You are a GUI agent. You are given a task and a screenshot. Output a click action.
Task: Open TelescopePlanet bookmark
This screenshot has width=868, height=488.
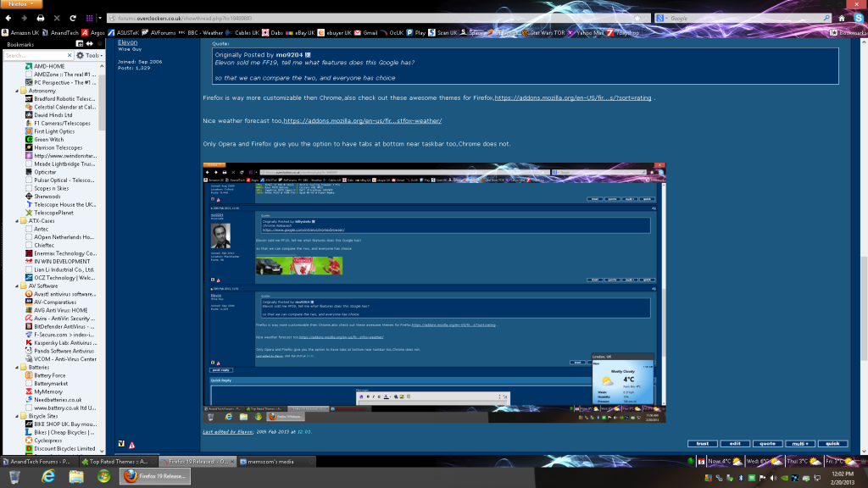coord(49,213)
